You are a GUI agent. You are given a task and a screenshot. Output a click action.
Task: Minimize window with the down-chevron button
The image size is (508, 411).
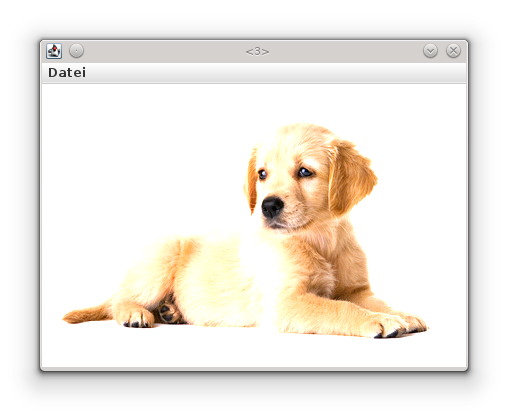430,51
